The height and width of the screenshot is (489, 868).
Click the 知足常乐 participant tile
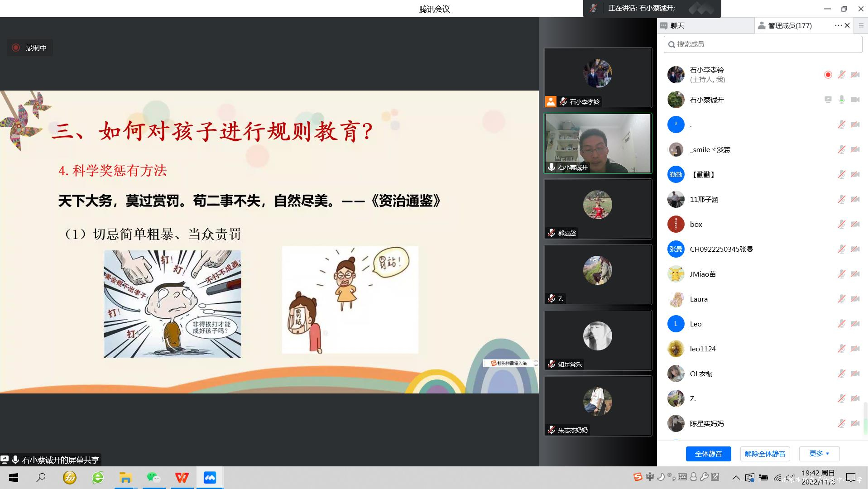(x=598, y=340)
